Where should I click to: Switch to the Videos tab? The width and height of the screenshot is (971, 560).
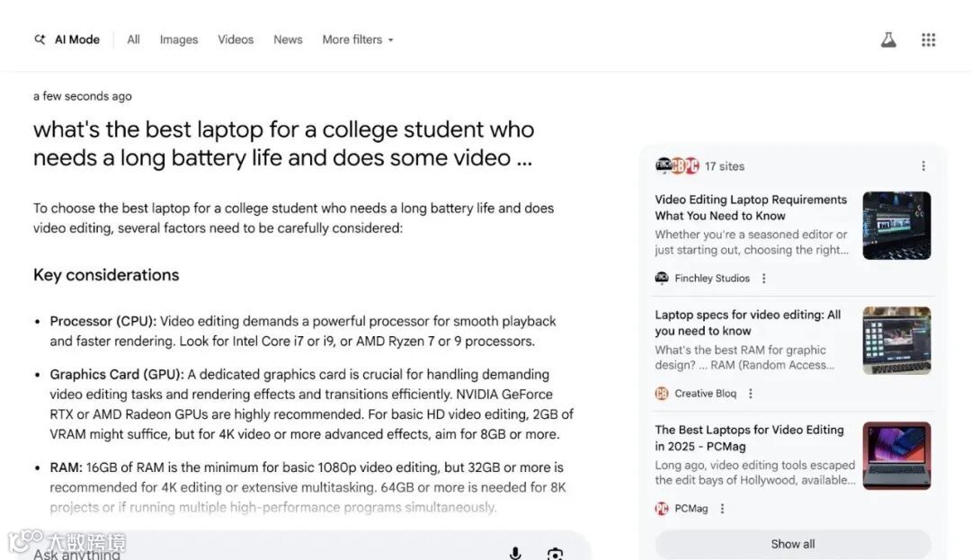236,40
